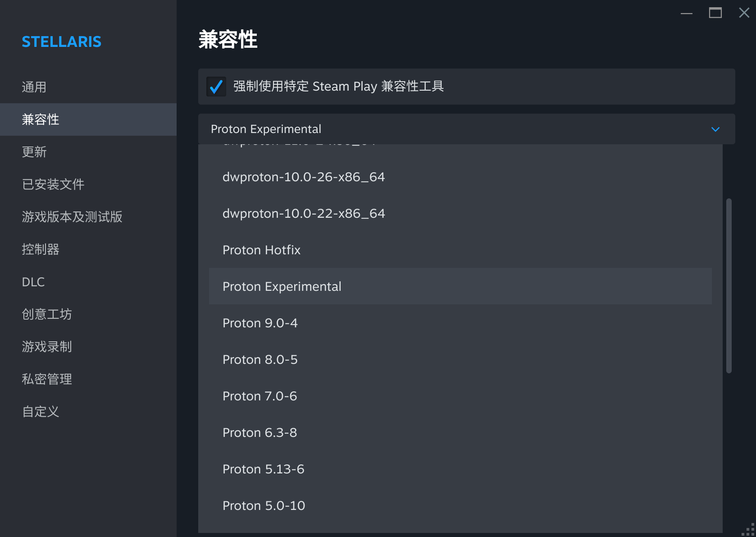The height and width of the screenshot is (537, 756).
Task: Choose Proton 6.3-8
Action: point(460,432)
